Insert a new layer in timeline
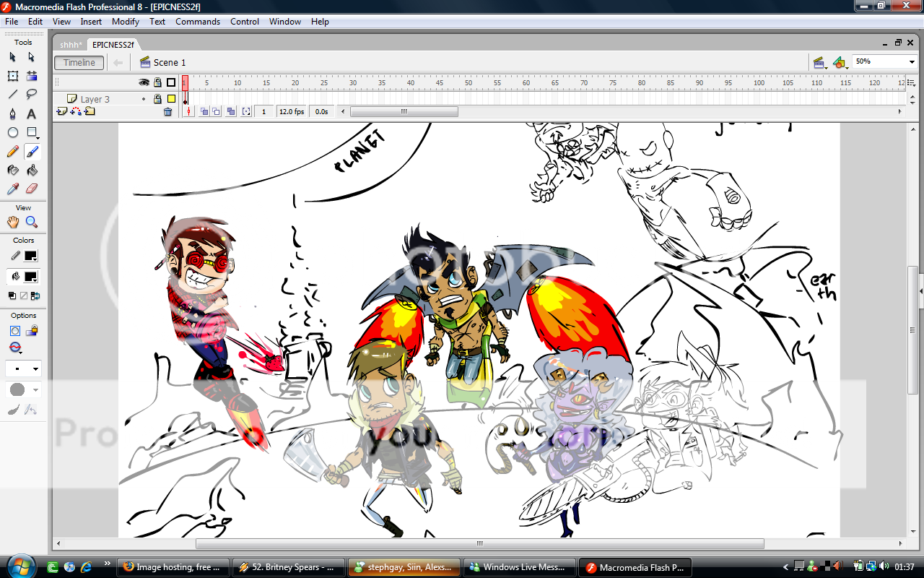The image size is (924, 578). tap(61, 111)
